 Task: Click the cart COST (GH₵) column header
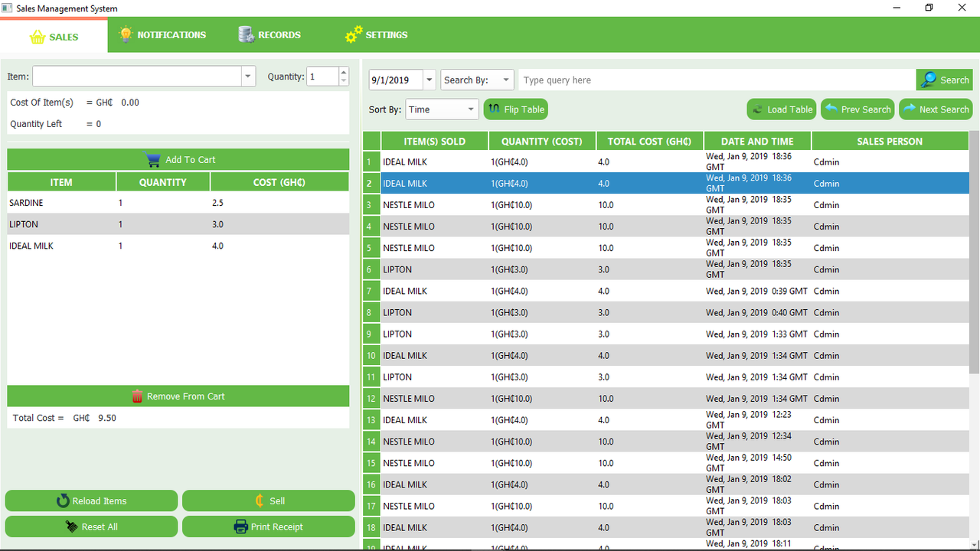click(279, 182)
